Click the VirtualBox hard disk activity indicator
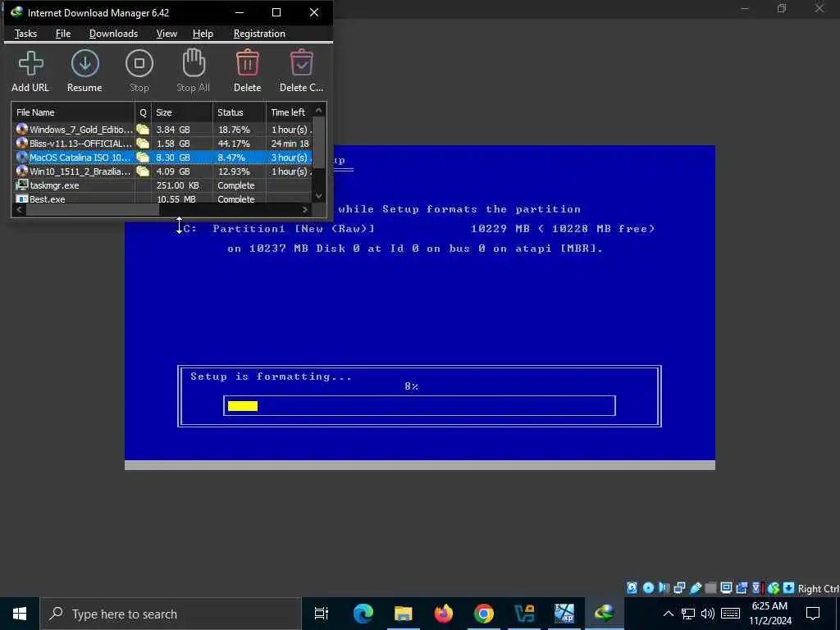 (x=632, y=587)
